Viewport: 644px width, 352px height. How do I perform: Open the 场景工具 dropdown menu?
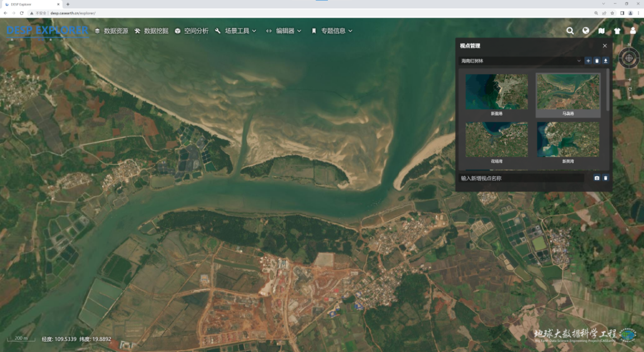236,31
